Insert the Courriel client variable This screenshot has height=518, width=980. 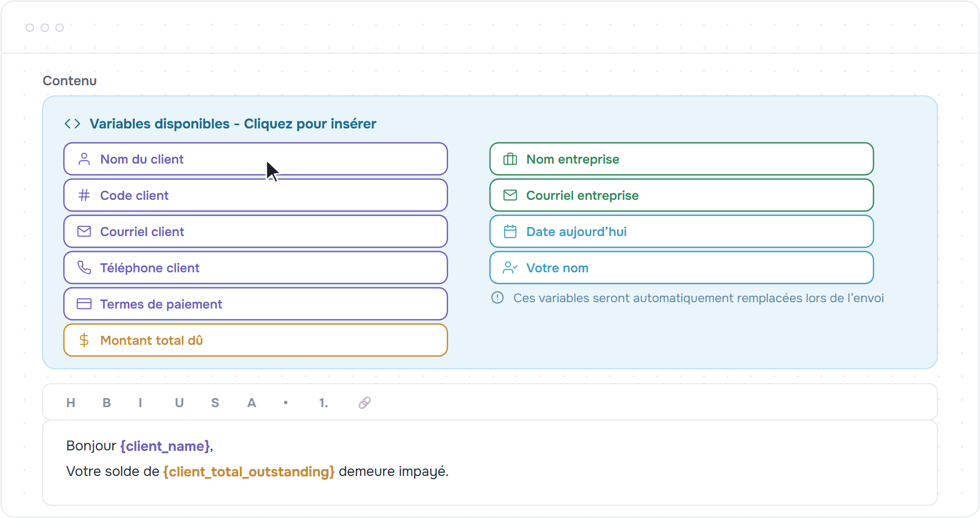256,231
